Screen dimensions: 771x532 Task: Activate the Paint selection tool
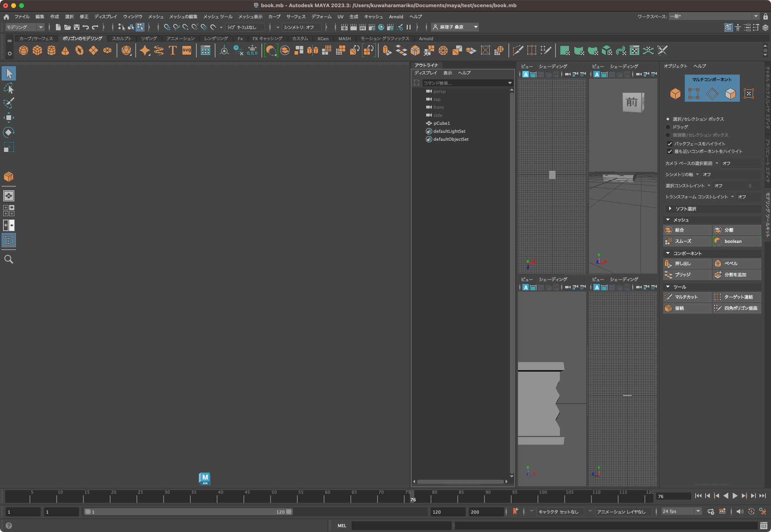click(9, 103)
